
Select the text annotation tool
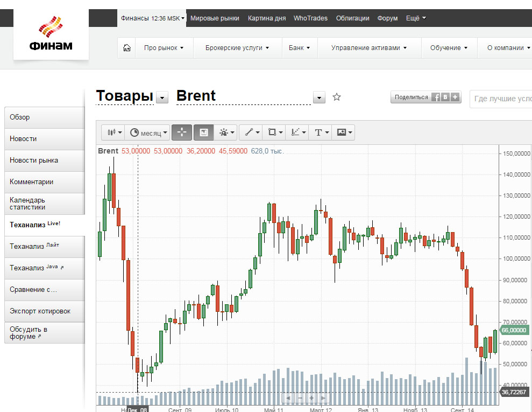pyautogui.click(x=321, y=132)
